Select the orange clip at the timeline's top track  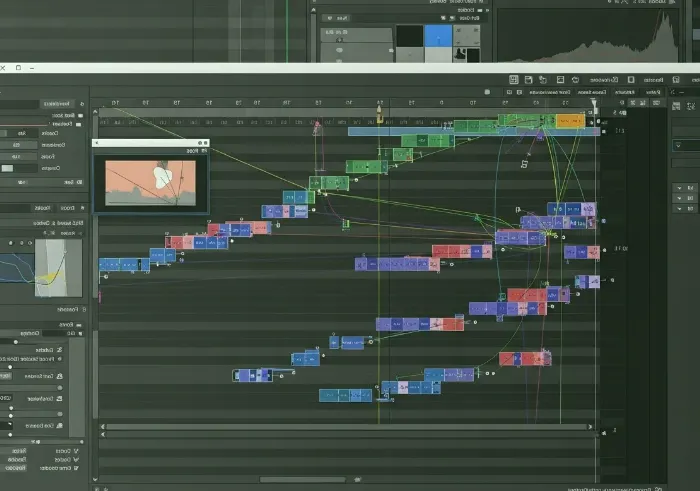[570, 121]
